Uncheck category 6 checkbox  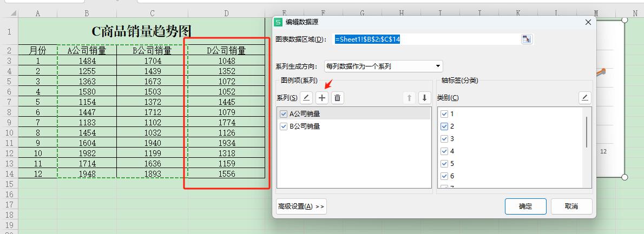coord(444,176)
